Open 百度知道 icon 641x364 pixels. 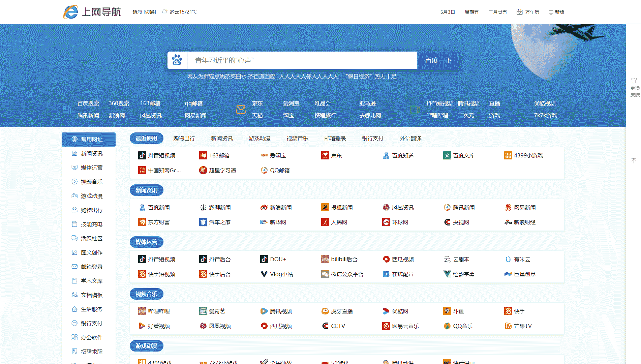pos(386,155)
